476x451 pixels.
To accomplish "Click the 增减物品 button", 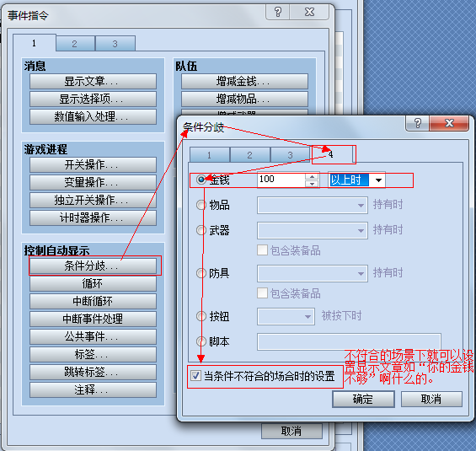I will click(244, 99).
